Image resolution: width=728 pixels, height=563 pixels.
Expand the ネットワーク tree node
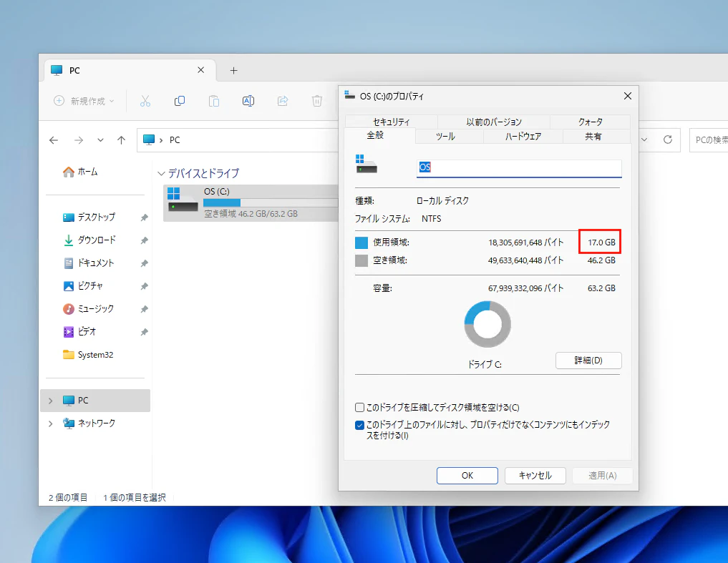(x=51, y=424)
